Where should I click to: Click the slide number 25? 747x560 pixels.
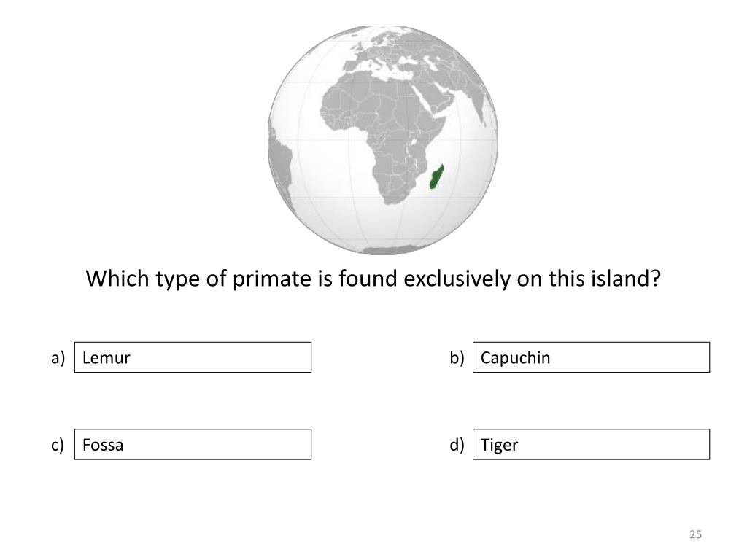pos(695,534)
